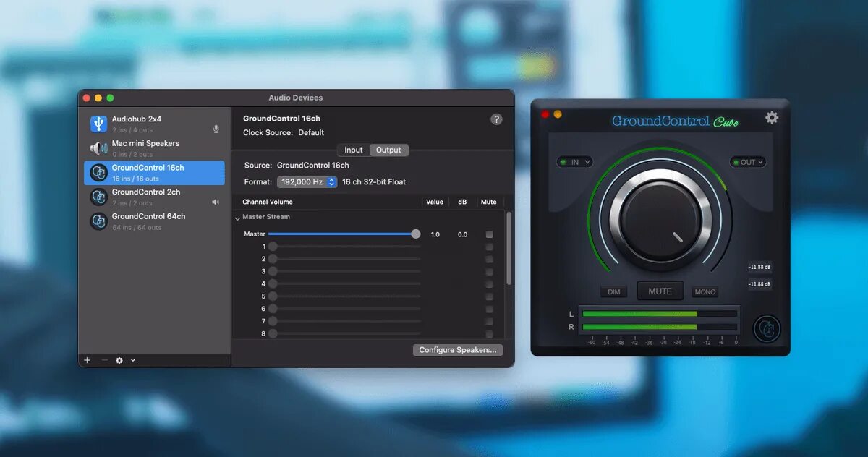Toggle mute checkbox for channel 6

(490, 309)
